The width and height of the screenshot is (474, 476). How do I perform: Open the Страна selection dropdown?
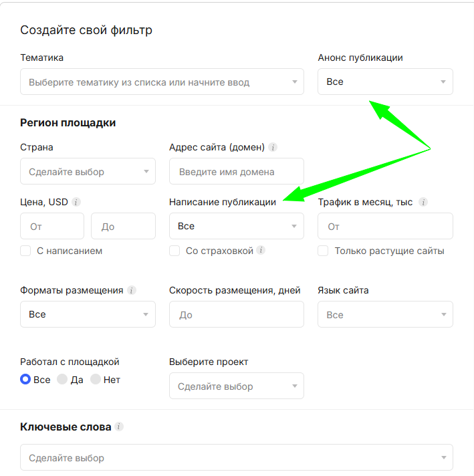88,172
